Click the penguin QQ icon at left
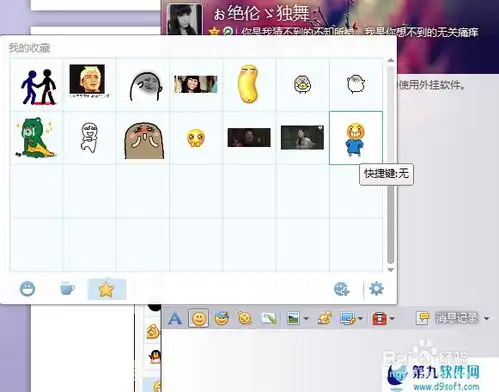 (155, 357)
